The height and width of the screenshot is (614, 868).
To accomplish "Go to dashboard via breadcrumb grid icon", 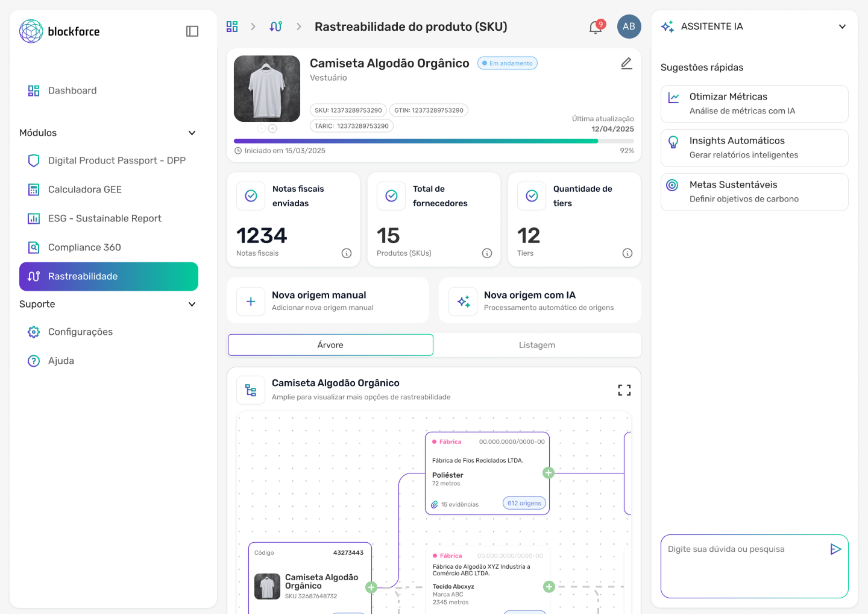I will 232,27.
